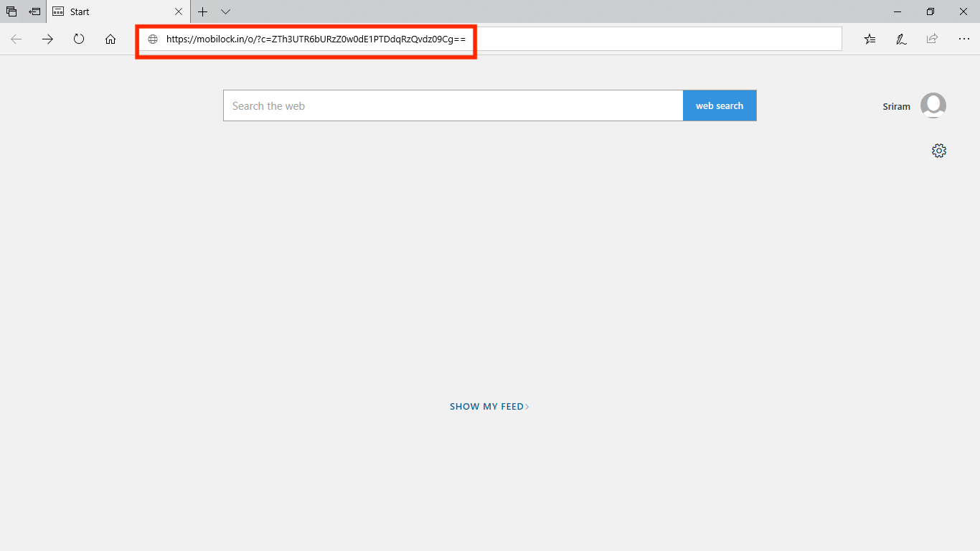Open a new tab with plus icon

(x=203, y=11)
